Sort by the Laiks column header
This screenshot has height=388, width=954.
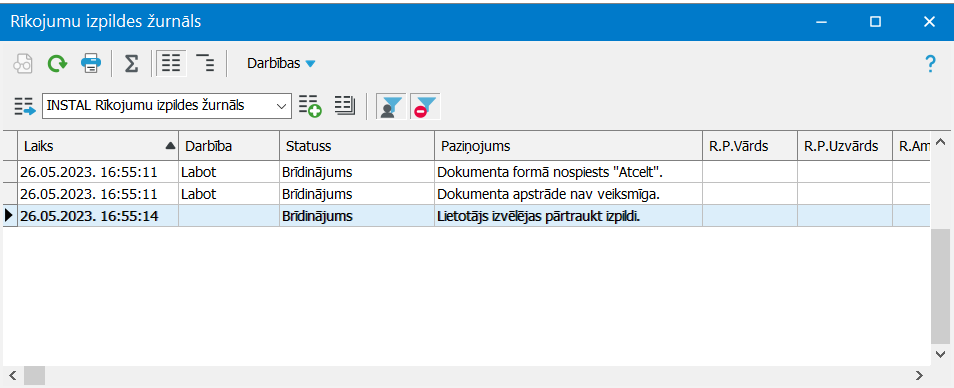click(98, 146)
